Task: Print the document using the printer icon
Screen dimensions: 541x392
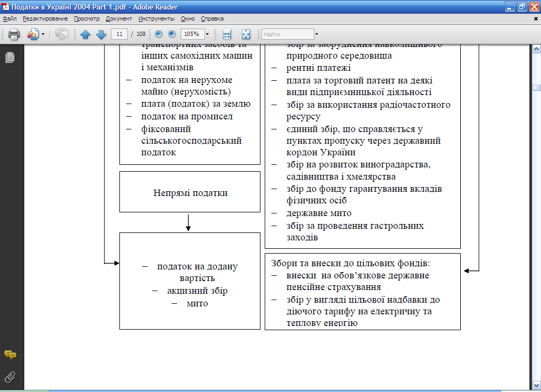Action: pos(14,34)
